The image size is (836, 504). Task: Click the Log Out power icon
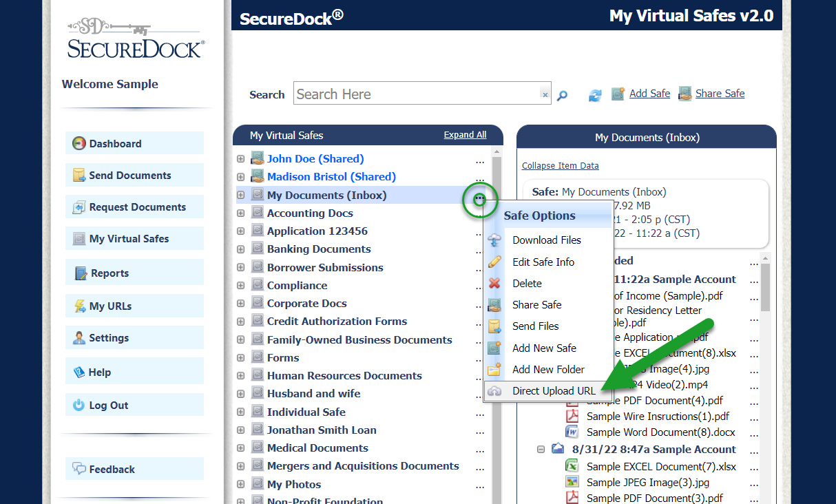pos(79,405)
